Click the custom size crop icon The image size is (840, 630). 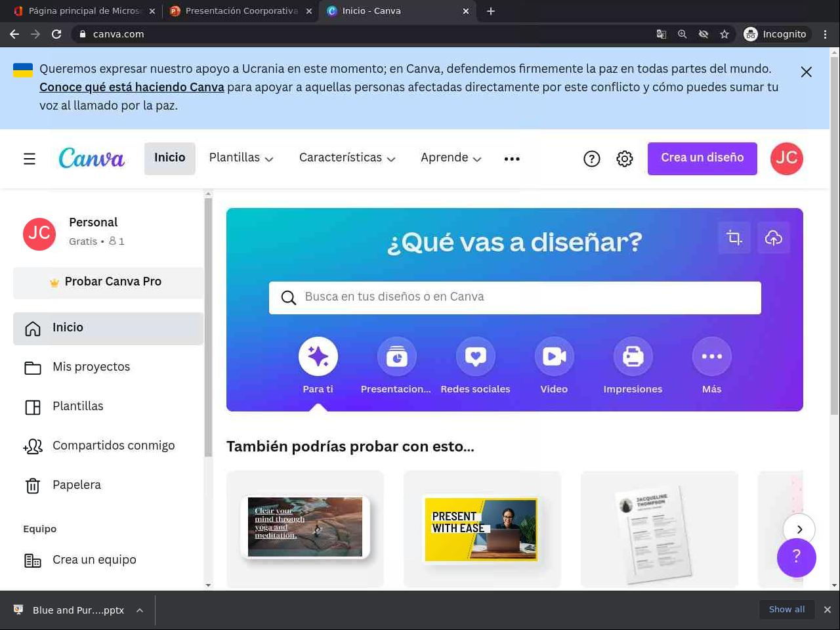734,238
